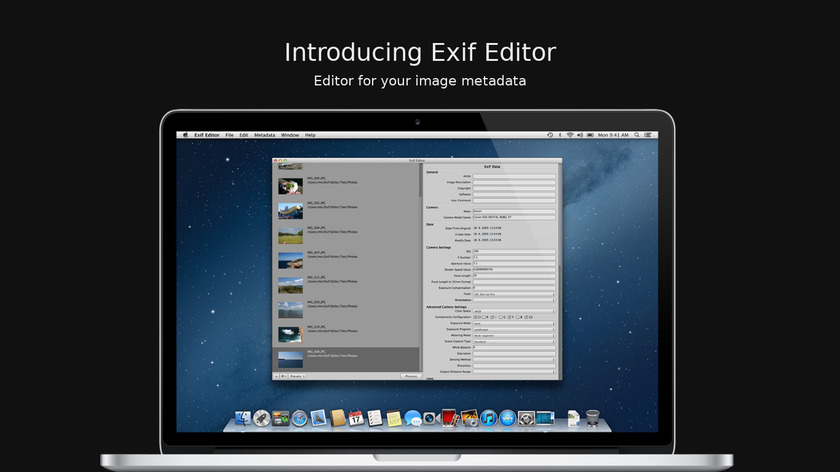Open the Presets popup below photo list

pos(298,376)
